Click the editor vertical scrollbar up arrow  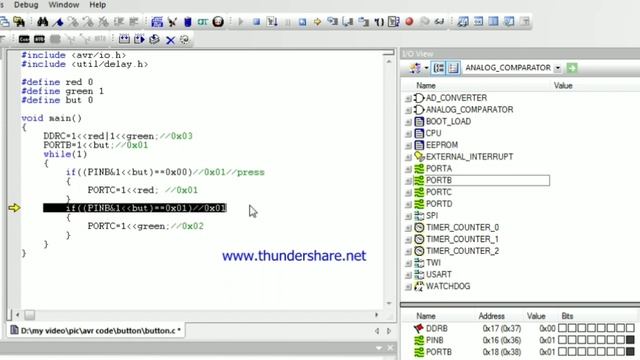click(389, 62)
